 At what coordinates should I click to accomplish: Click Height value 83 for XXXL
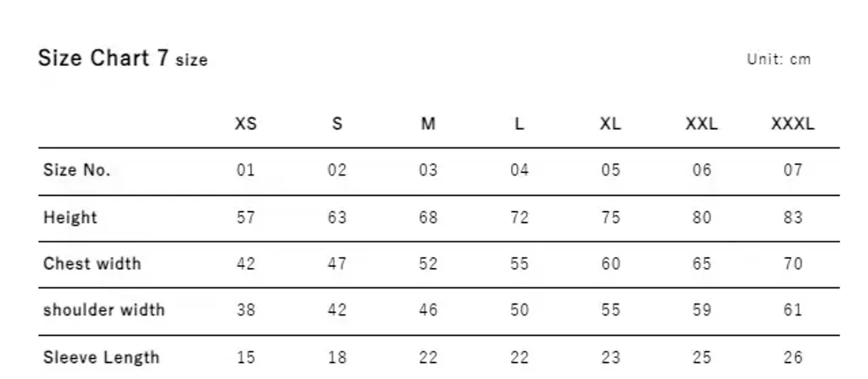793,217
